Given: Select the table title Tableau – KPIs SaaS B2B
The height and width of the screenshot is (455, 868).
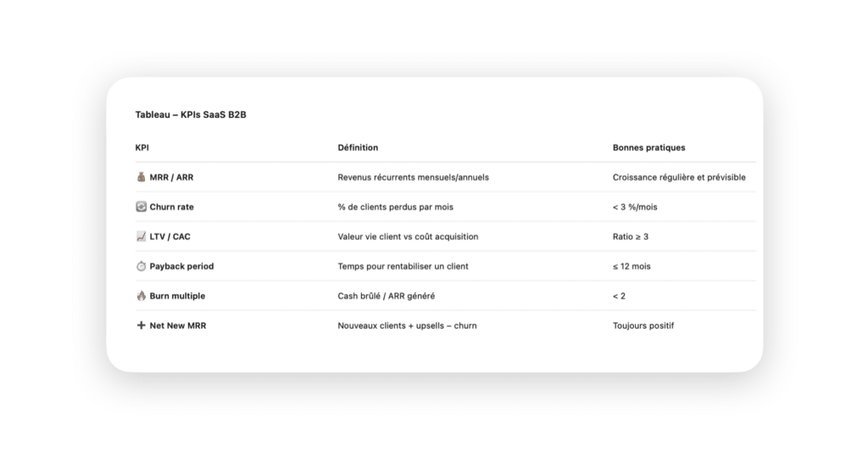Looking at the screenshot, I should tap(191, 114).
